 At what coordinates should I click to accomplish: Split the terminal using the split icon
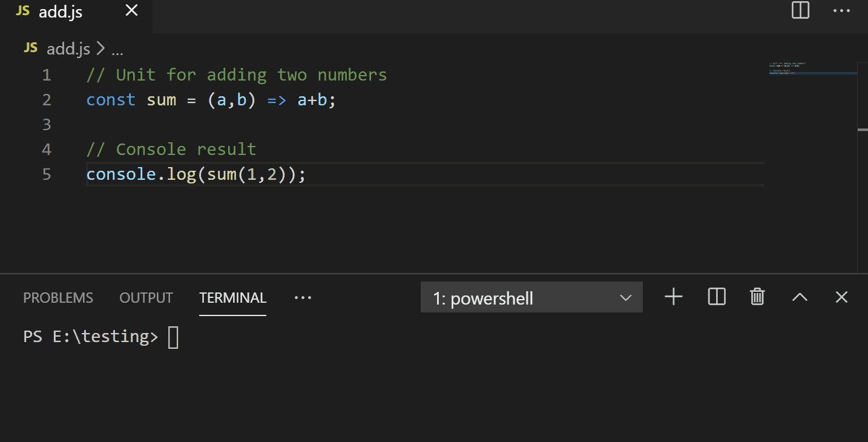(x=716, y=297)
